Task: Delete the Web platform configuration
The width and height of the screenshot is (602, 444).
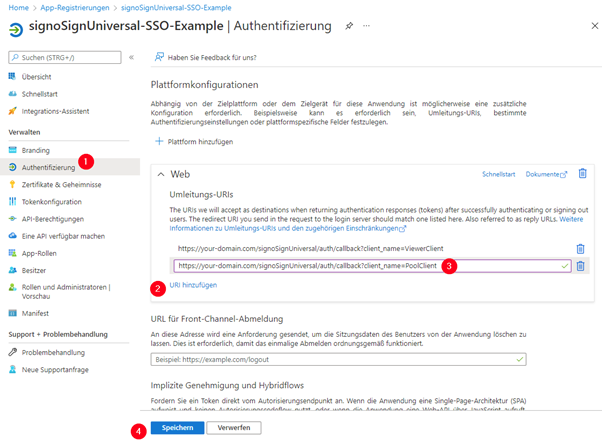Action: point(582,174)
